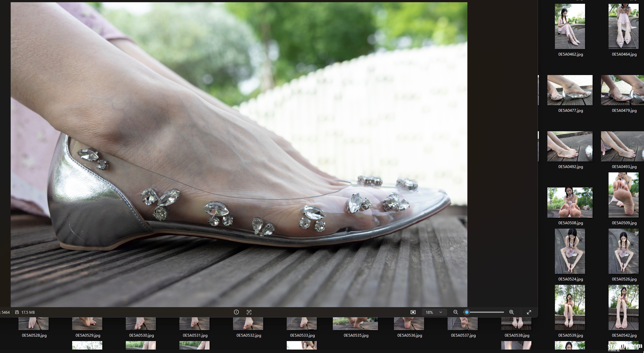Open thumbnail 0E5A0462.jpg
Screen dimensions: 644x353
570,26
